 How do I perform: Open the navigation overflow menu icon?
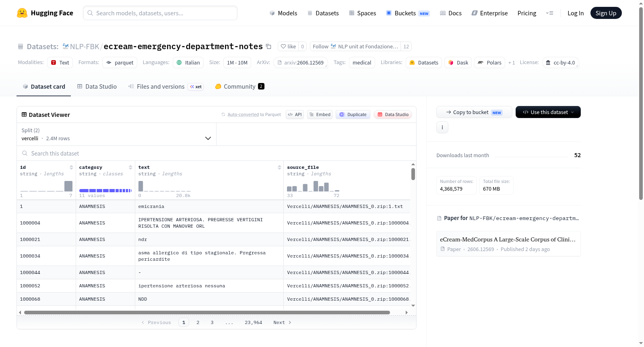click(549, 13)
